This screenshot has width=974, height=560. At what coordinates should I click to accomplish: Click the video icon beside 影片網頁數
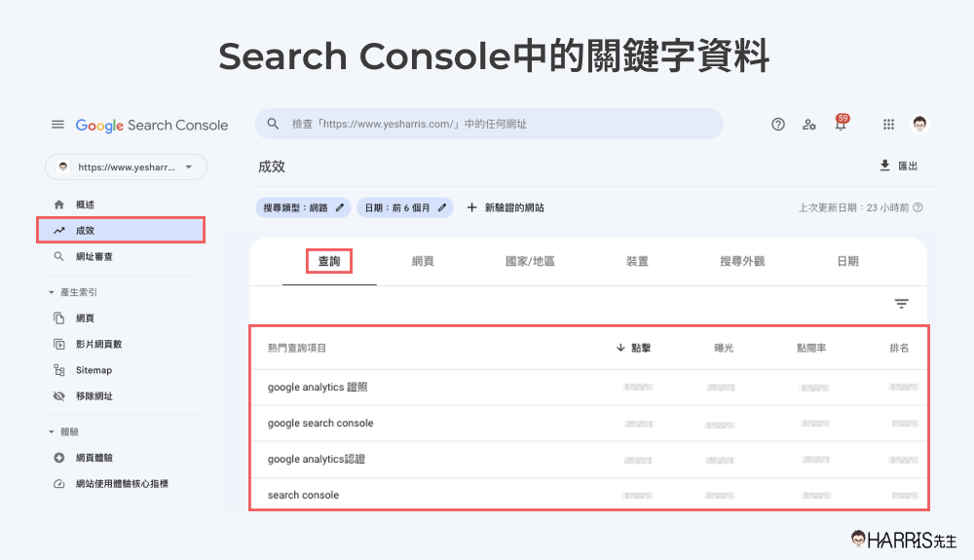[59, 344]
